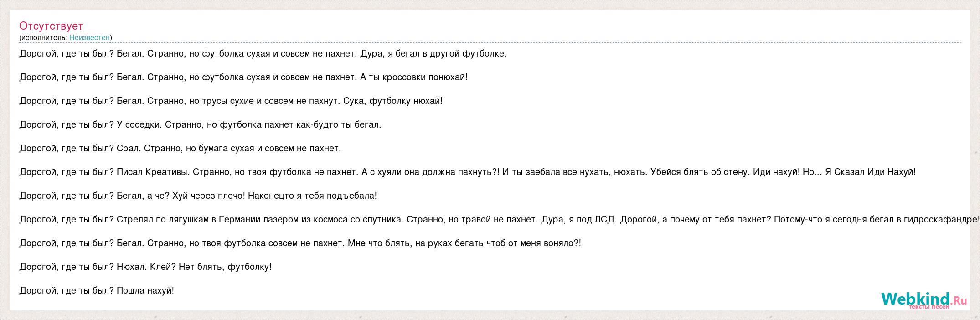Click the song title Отсутствует
The width and height of the screenshot is (980, 320).
tap(51, 26)
